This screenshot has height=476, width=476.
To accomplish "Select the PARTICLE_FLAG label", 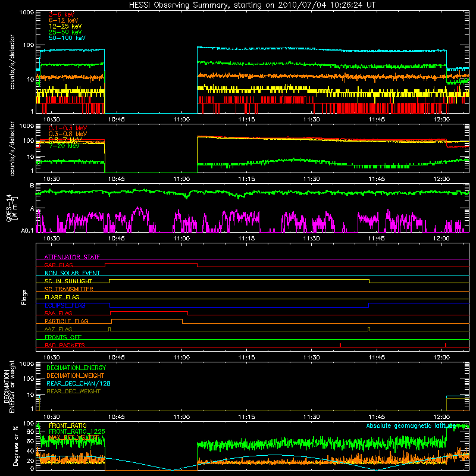I will tap(67, 321).
